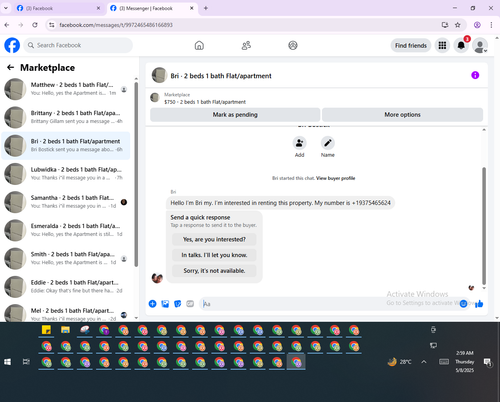Bookmark this page with the star
The image size is (500, 402).
(458, 25)
